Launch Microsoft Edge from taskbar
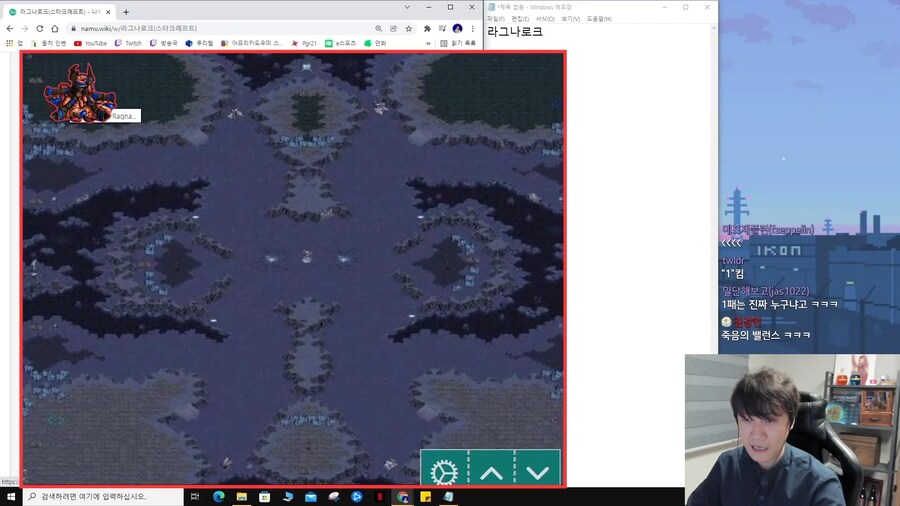The width and height of the screenshot is (900, 506). coord(219,496)
